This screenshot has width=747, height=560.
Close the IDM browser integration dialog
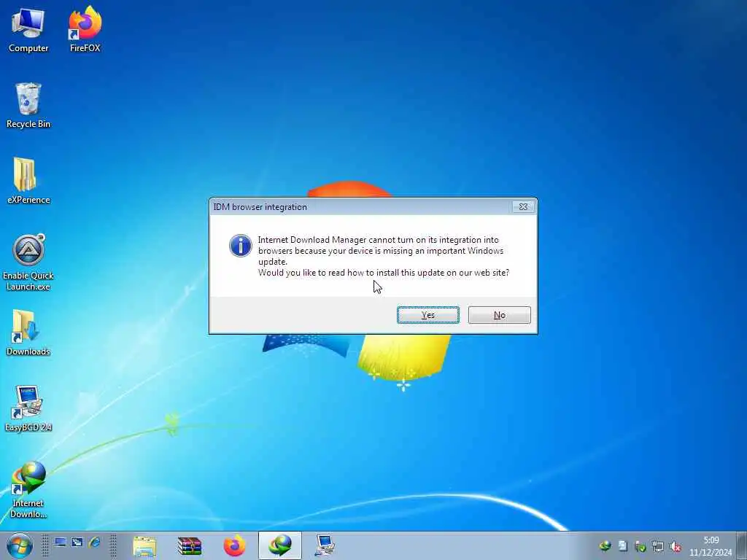click(x=523, y=206)
